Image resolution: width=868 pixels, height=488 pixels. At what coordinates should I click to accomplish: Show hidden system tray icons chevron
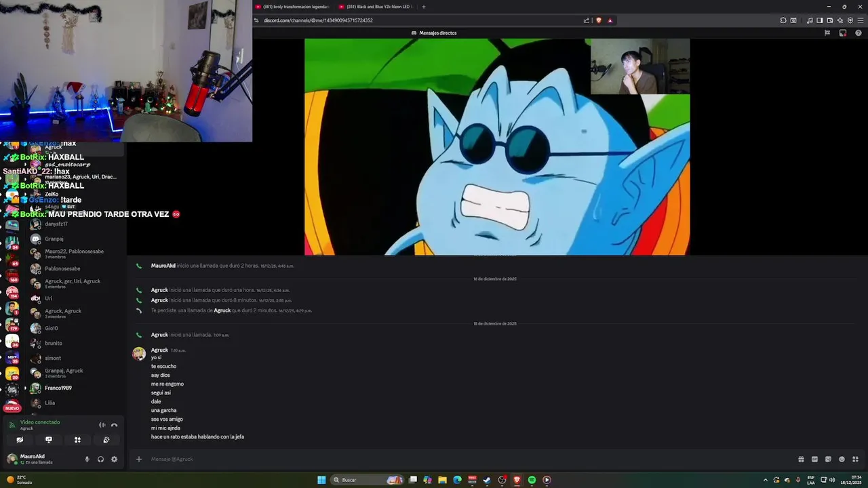tap(766, 480)
